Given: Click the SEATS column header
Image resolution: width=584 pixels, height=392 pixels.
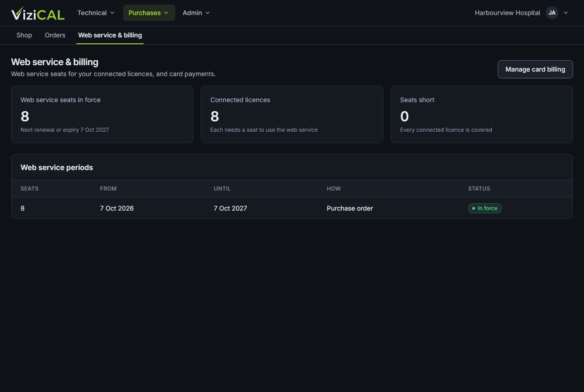Looking at the screenshot, I should click(30, 189).
